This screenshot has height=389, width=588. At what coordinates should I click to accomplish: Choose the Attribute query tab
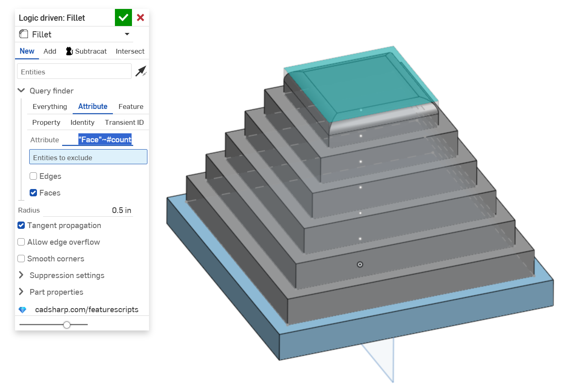click(x=93, y=106)
